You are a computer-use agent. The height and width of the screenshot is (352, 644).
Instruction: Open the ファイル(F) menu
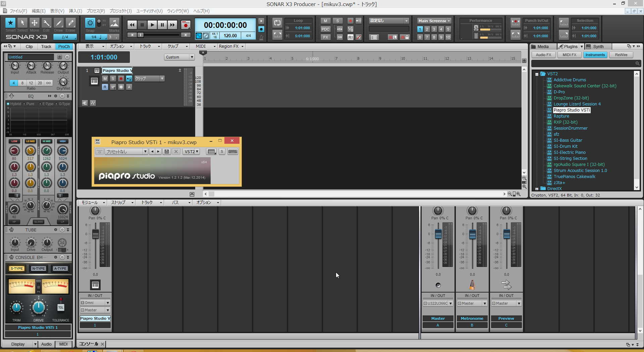point(18,11)
